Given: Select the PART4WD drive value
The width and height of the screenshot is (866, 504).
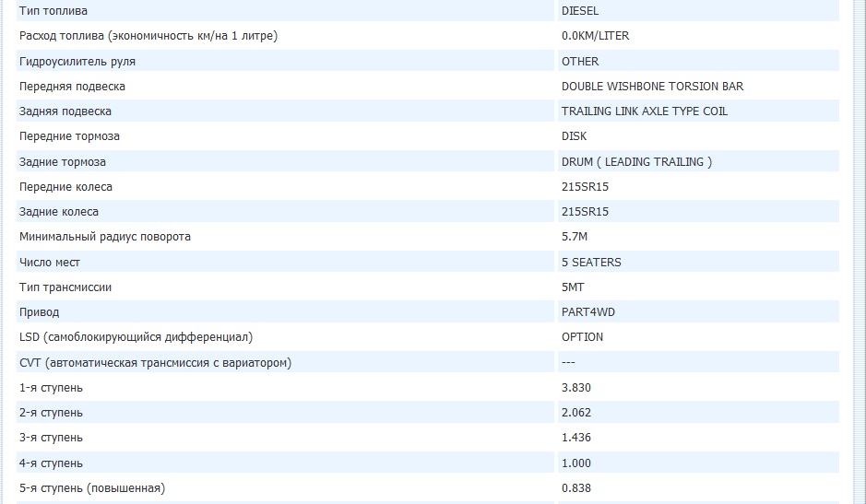Looking at the screenshot, I should coord(587,312).
